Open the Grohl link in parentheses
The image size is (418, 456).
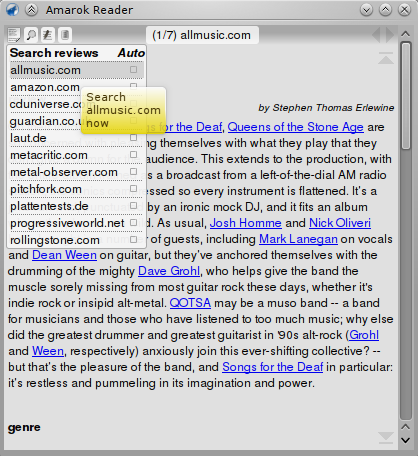point(364,335)
